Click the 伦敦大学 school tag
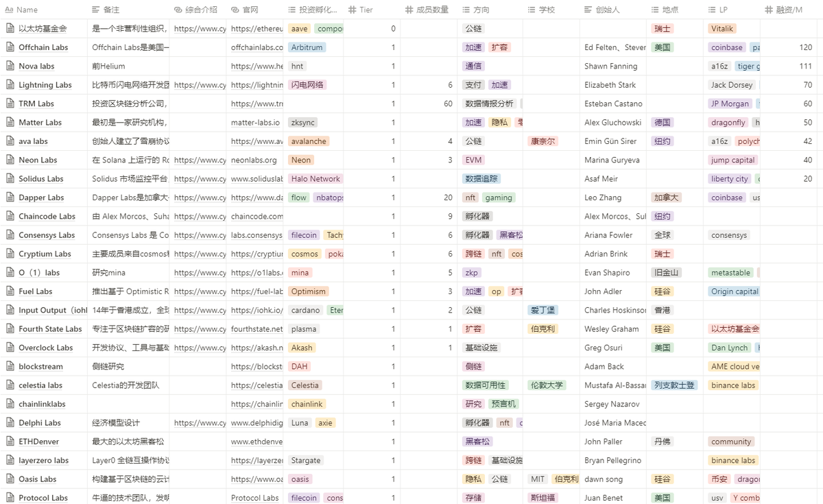 (x=547, y=385)
